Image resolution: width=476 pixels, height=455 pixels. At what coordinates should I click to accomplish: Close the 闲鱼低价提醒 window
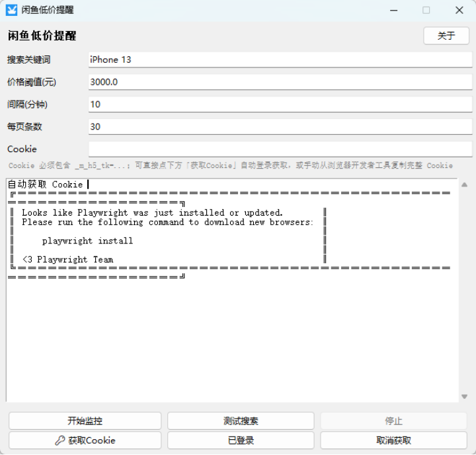pyautogui.click(x=459, y=11)
